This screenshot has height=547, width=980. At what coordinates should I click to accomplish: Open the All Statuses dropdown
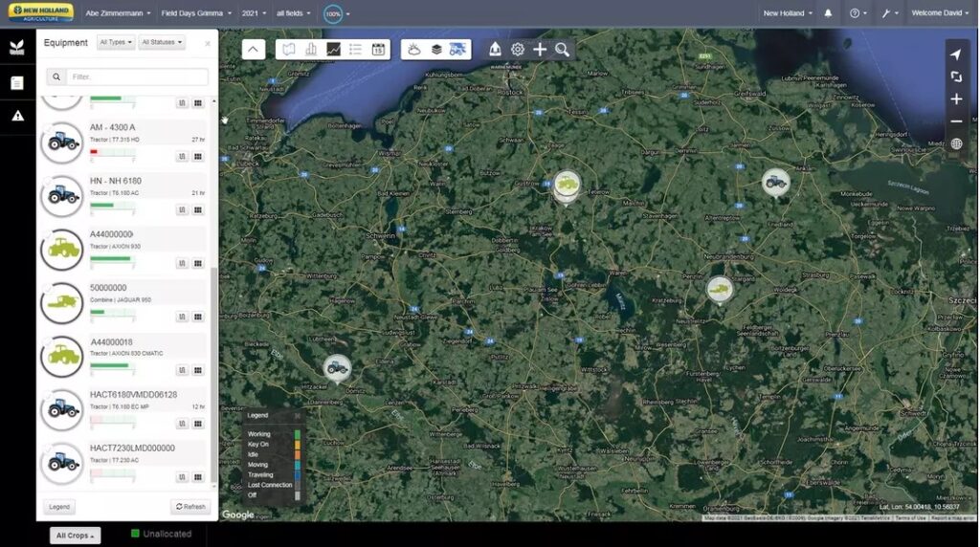pyautogui.click(x=162, y=43)
